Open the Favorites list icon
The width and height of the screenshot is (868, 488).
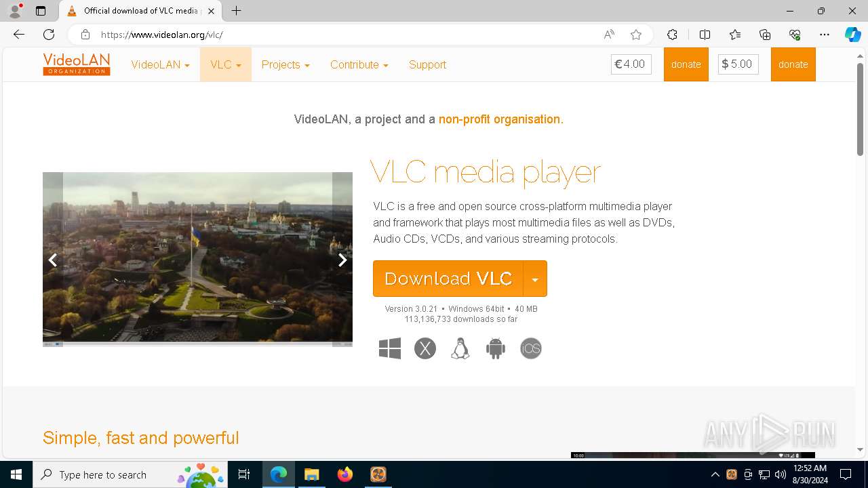coord(735,35)
